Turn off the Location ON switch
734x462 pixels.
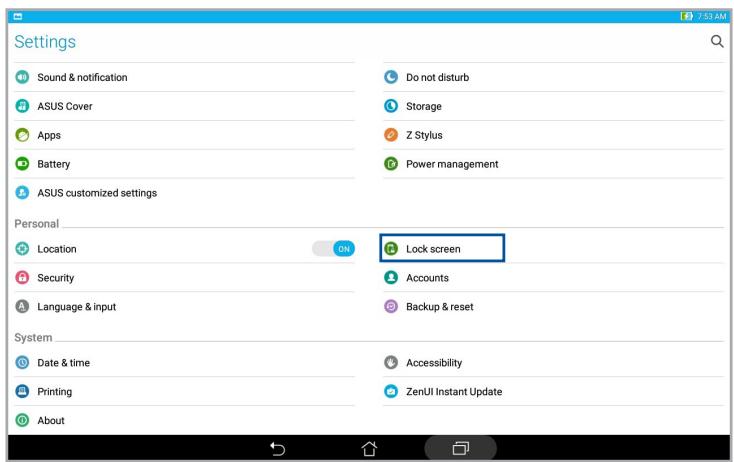[334, 249]
